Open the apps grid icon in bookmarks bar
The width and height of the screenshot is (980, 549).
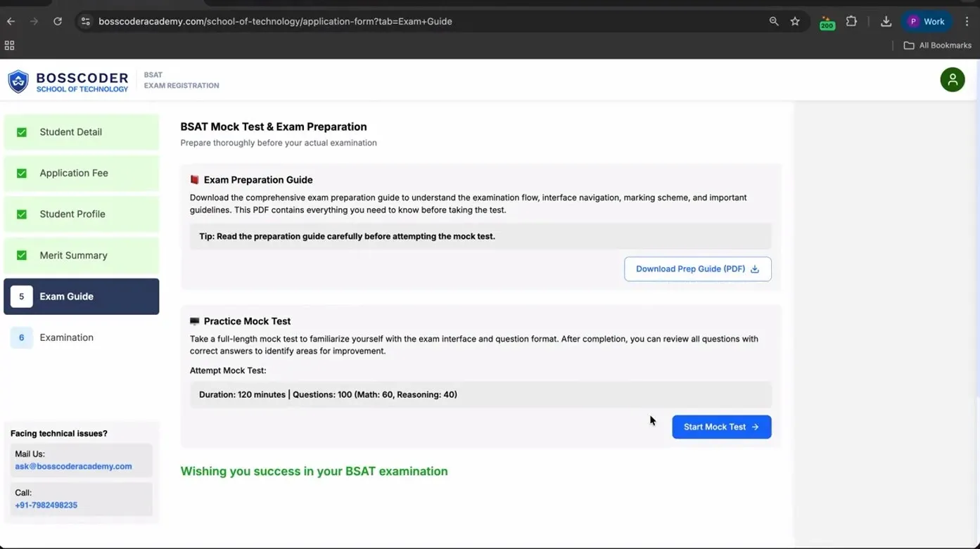click(9, 45)
